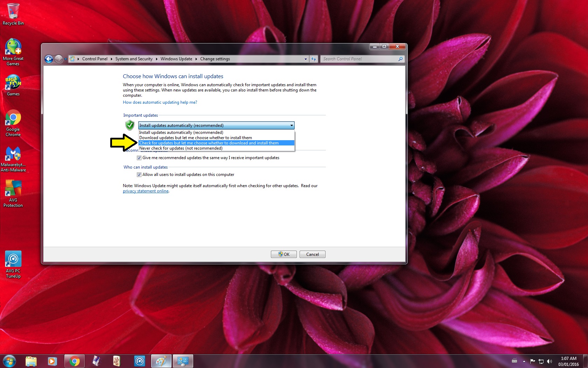Switch to Control Panel taskbar button

pos(183,361)
